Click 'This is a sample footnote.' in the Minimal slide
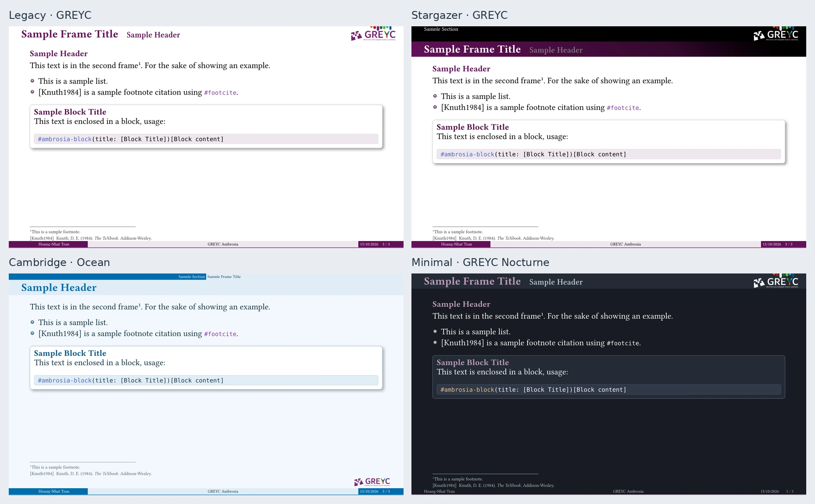 tap(458, 479)
